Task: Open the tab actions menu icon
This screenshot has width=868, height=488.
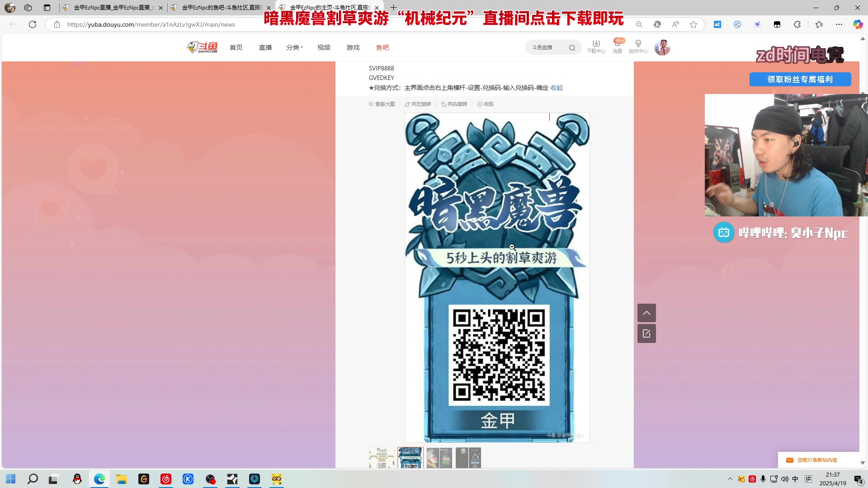Action: click(47, 8)
